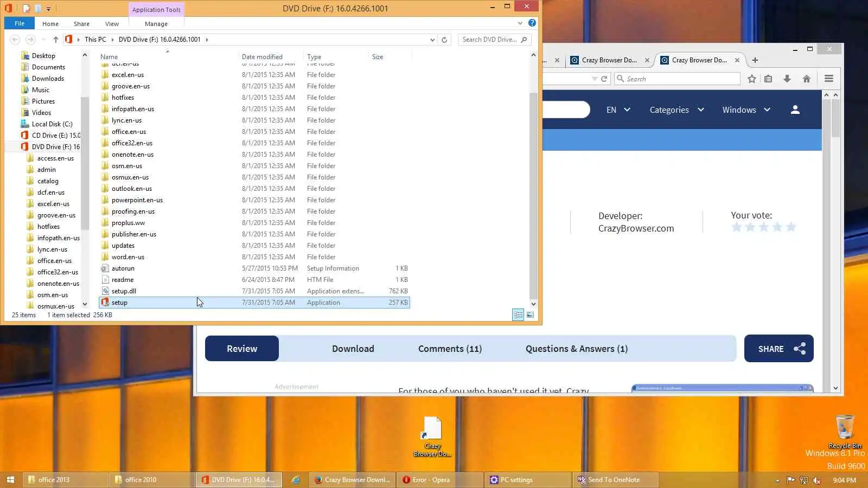The width and height of the screenshot is (868, 488).
Task: Open the Explorer Help question mark icon
Action: click(x=532, y=23)
